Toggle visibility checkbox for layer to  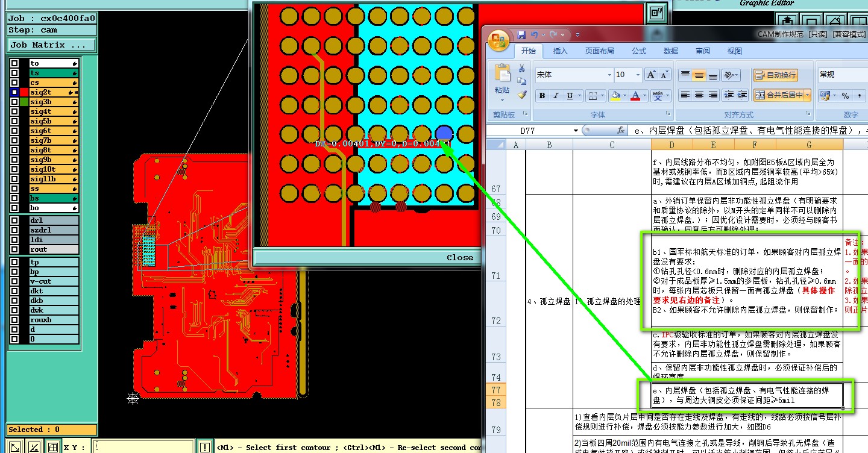[x=14, y=63]
